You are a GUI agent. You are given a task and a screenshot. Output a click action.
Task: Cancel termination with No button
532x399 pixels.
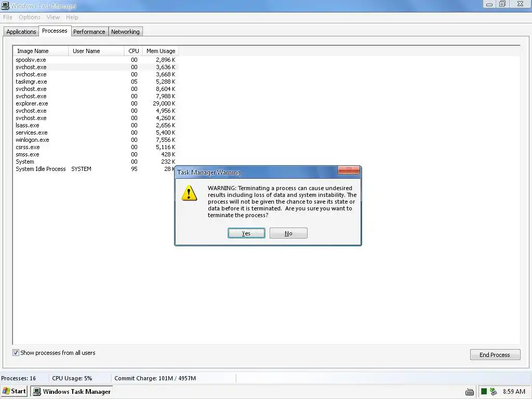coord(288,233)
